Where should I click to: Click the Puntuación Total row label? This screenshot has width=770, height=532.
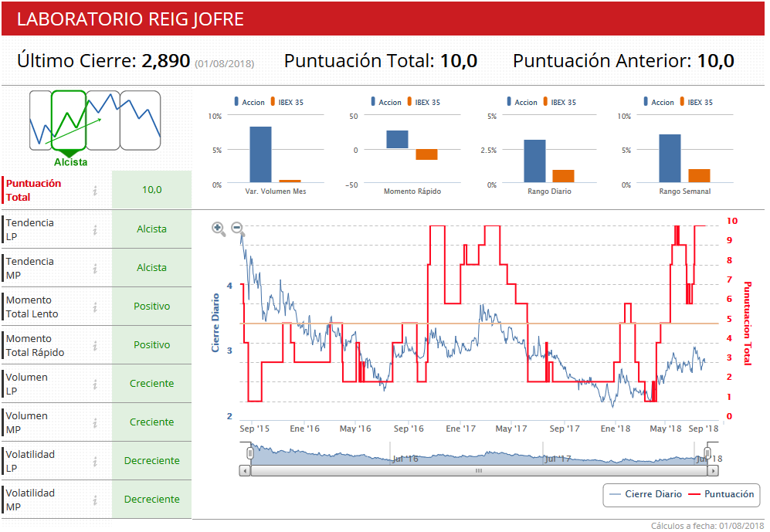(x=33, y=191)
